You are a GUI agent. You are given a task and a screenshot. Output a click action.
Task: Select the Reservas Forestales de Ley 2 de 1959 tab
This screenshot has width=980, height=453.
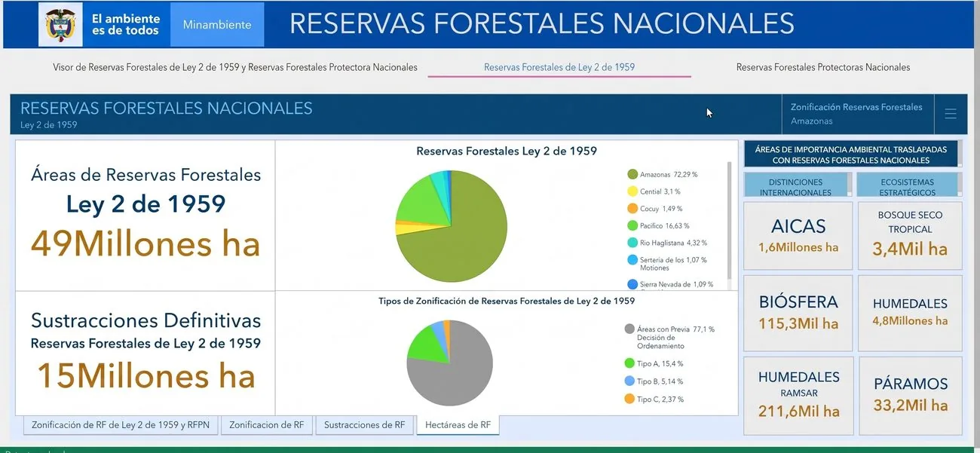559,67
